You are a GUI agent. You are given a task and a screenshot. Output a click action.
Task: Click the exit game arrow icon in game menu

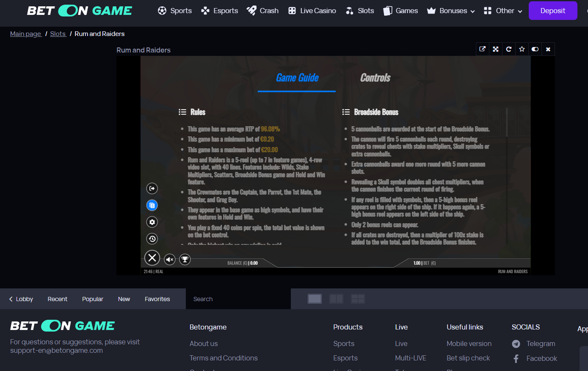coord(152,188)
